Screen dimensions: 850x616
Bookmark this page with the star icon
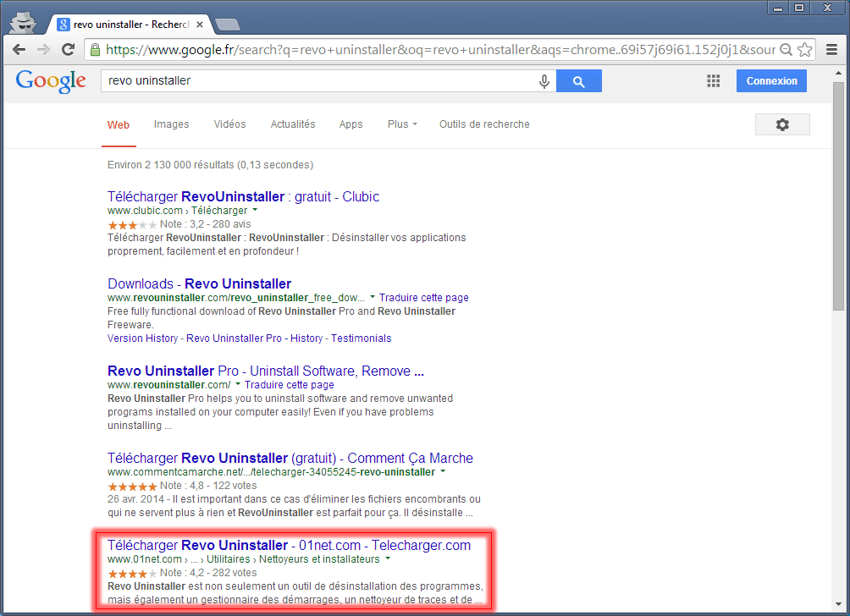tap(804, 50)
